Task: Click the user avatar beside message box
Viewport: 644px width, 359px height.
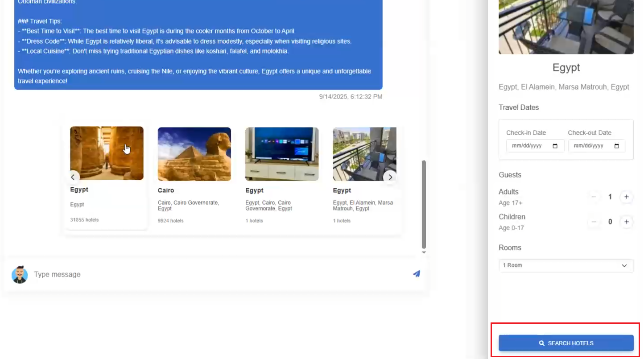Action: (20, 275)
